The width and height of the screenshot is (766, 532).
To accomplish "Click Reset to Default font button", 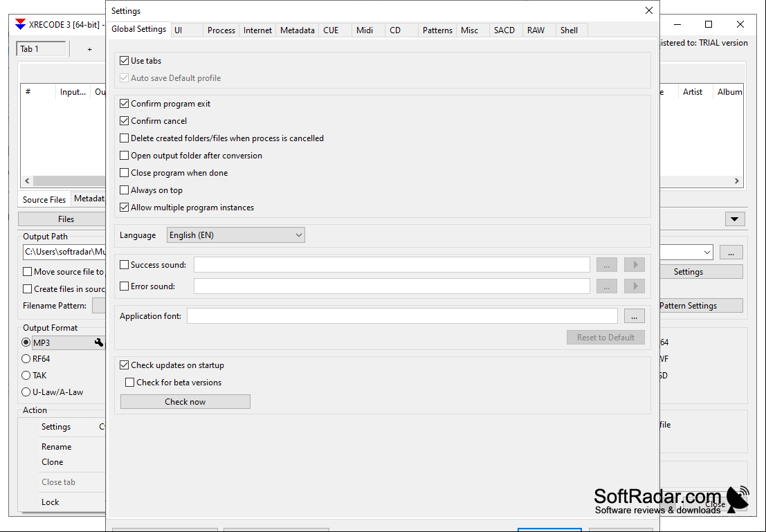I will pos(605,338).
